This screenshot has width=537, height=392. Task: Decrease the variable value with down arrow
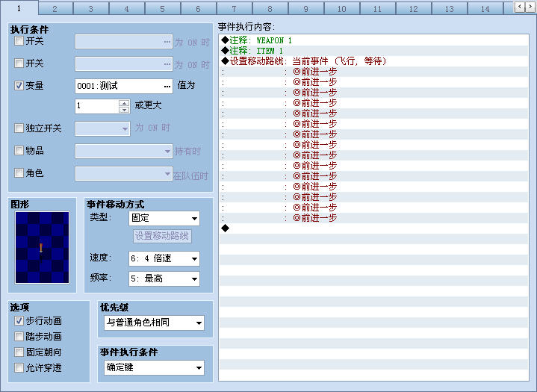point(124,110)
